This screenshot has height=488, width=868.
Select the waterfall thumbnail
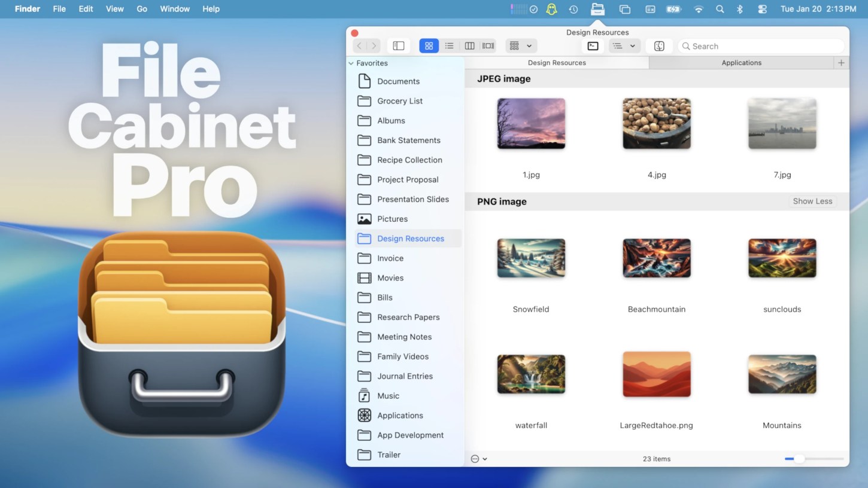click(x=531, y=374)
